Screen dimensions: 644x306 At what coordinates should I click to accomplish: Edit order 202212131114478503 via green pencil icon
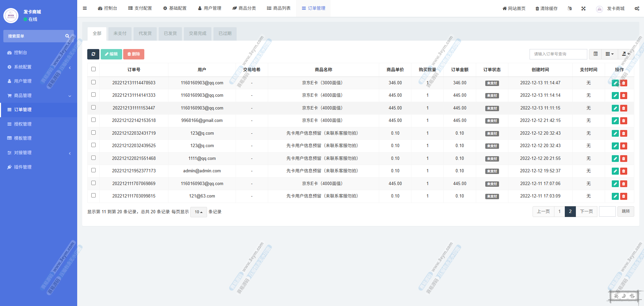click(x=615, y=83)
